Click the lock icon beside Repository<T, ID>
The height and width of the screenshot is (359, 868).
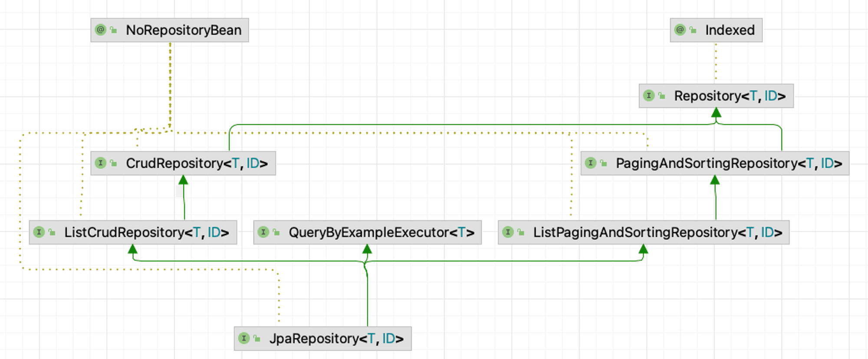(662, 96)
